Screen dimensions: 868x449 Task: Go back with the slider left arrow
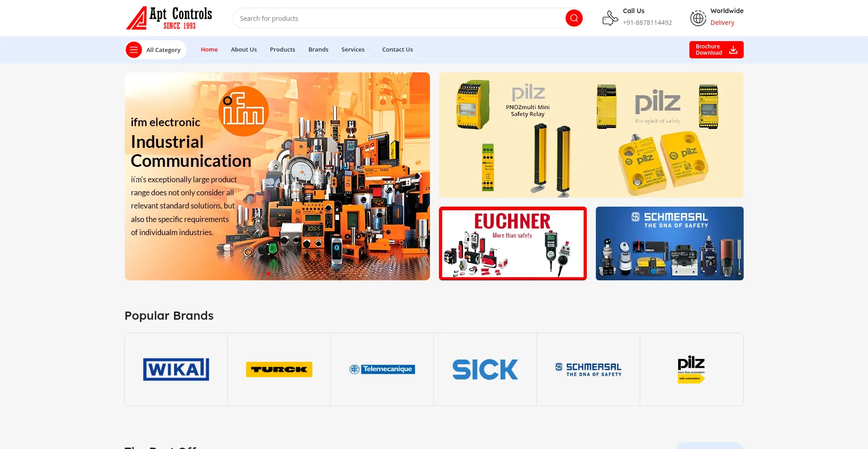[x=135, y=176]
